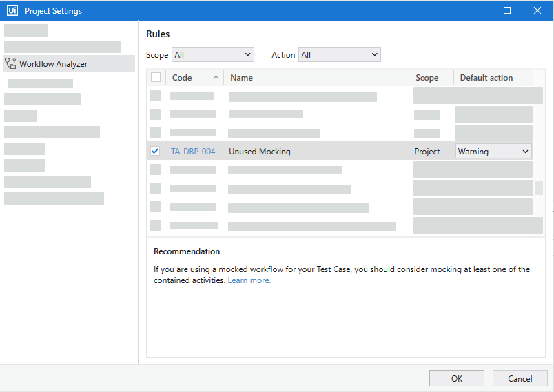Maximize the Project Settings window
This screenshot has width=554, height=392.
pyautogui.click(x=507, y=10)
